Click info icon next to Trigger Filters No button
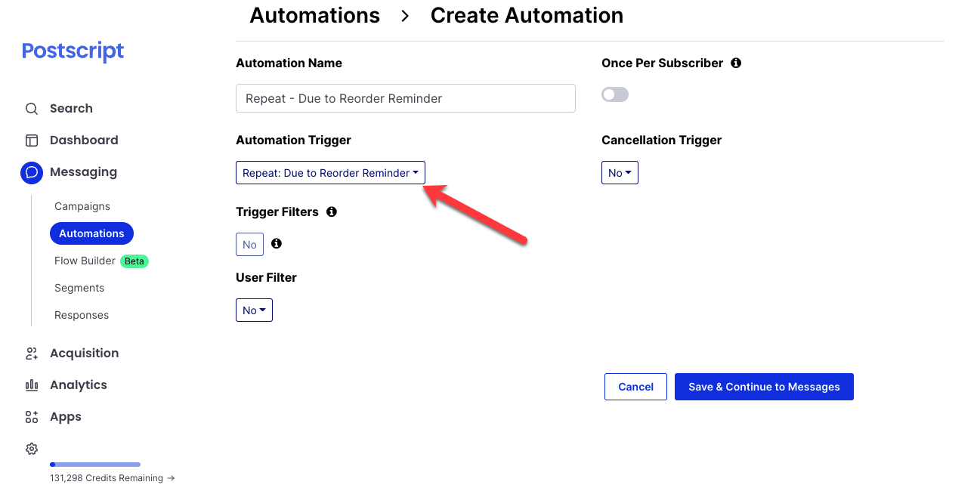This screenshot has height=494, width=980. pos(277,243)
